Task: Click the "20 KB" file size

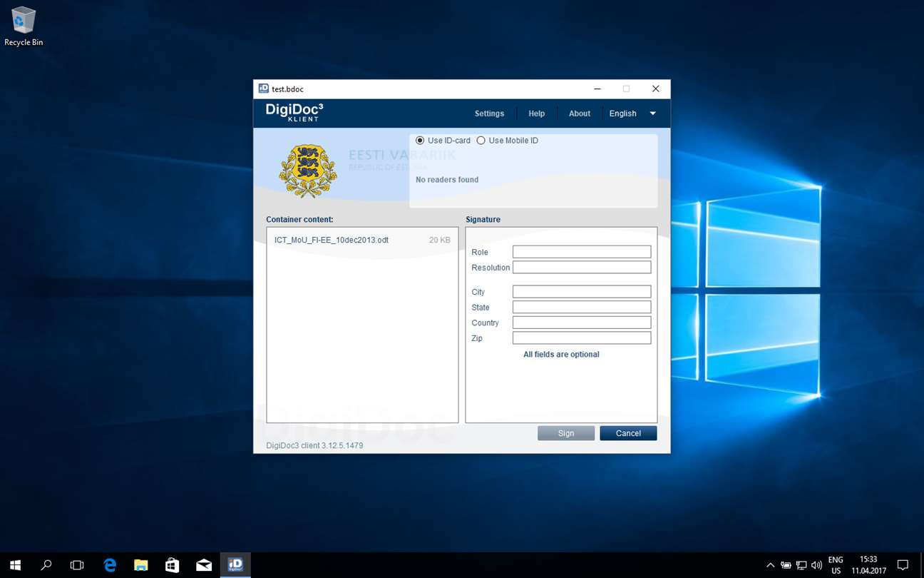Action: click(440, 240)
